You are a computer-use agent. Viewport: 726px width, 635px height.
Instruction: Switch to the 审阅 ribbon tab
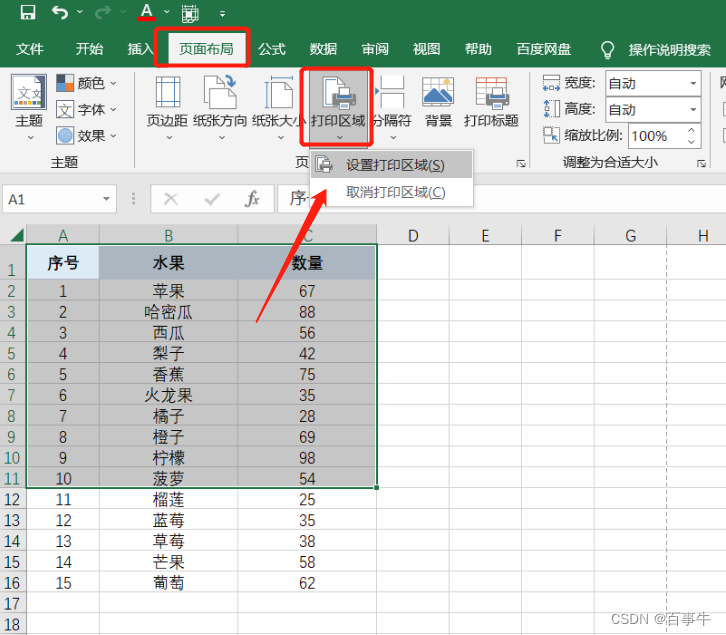point(375,49)
